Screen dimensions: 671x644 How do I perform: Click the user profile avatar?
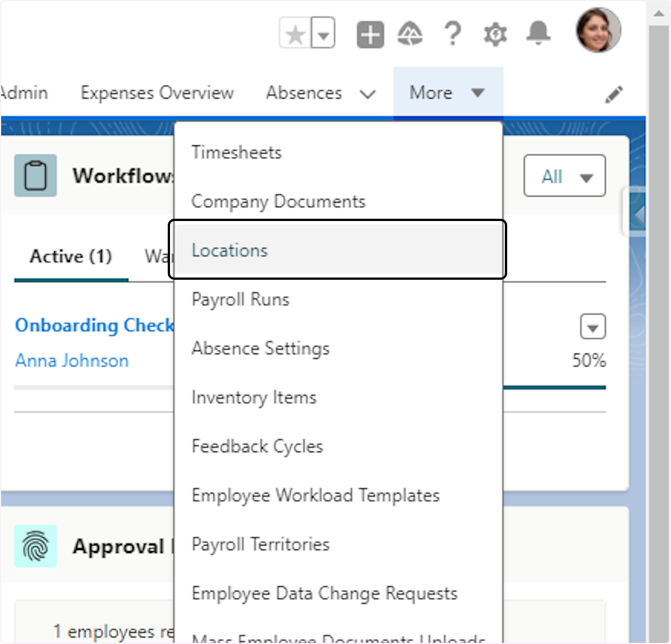click(x=598, y=31)
